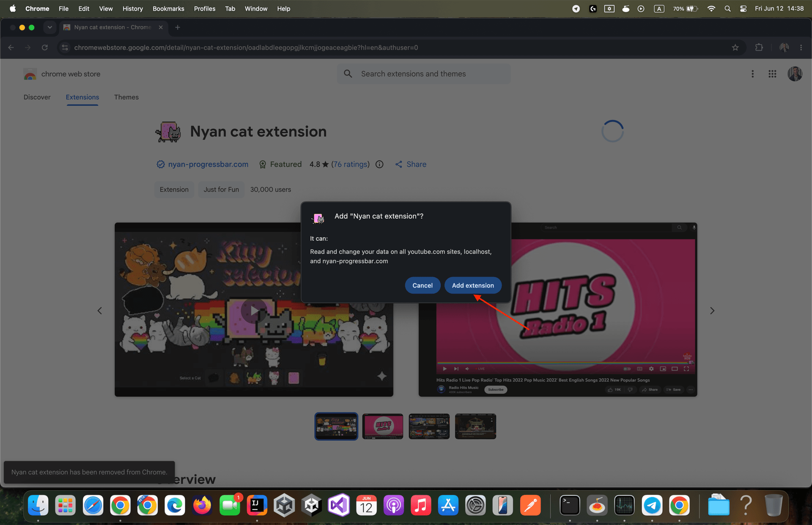The height and width of the screenshot is (525, 812).
Task: Open the Window menu
Action: pos(256,8)
